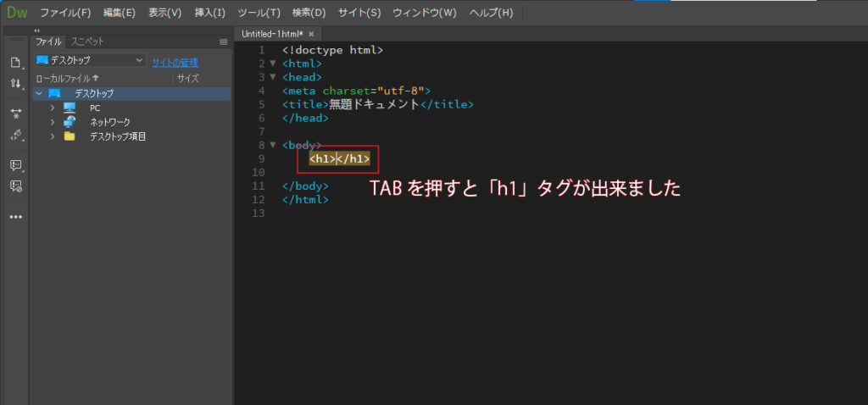Open the Files panel options menu icon

(224, 42)
